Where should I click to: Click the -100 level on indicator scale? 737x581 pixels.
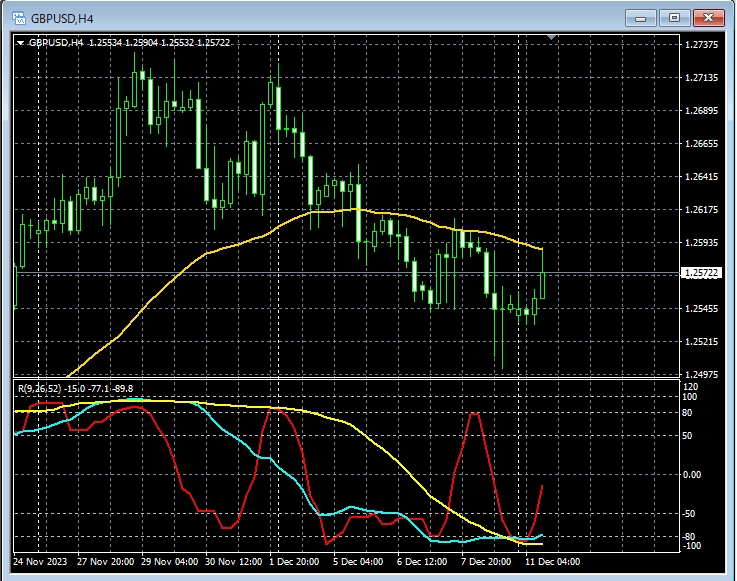coord(690,546)
